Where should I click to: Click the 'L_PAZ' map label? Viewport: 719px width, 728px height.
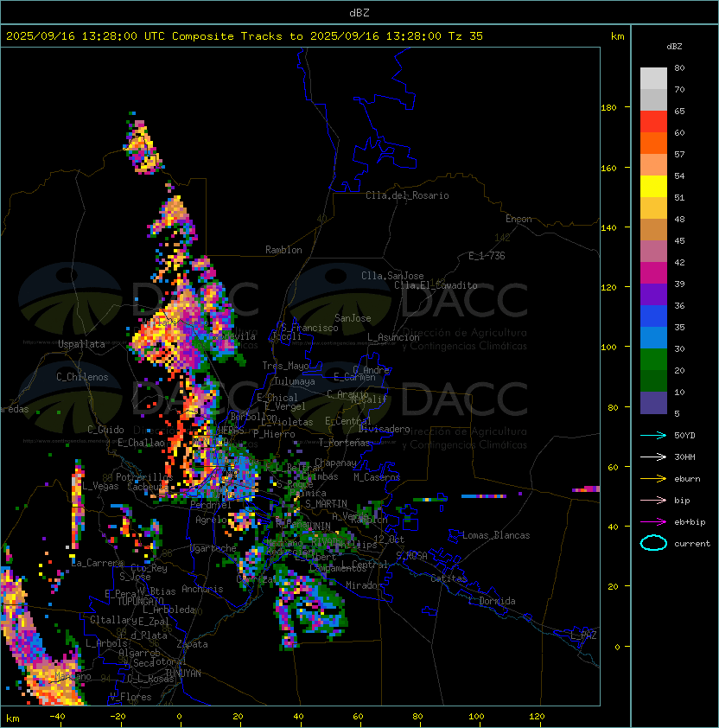tap(583, 635)
